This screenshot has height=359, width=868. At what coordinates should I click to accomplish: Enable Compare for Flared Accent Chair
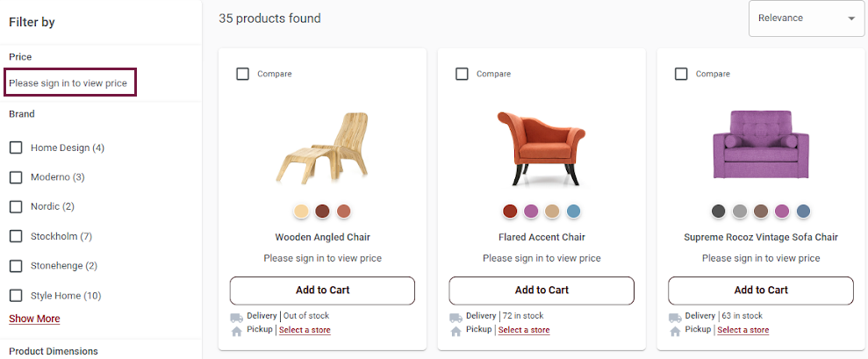[x=463, y=74]
